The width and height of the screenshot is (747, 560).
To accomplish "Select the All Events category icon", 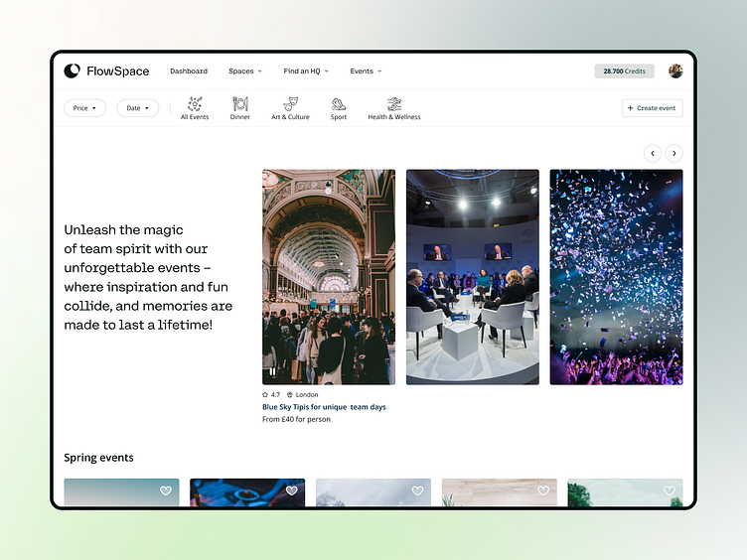I will tap(195, 104).
